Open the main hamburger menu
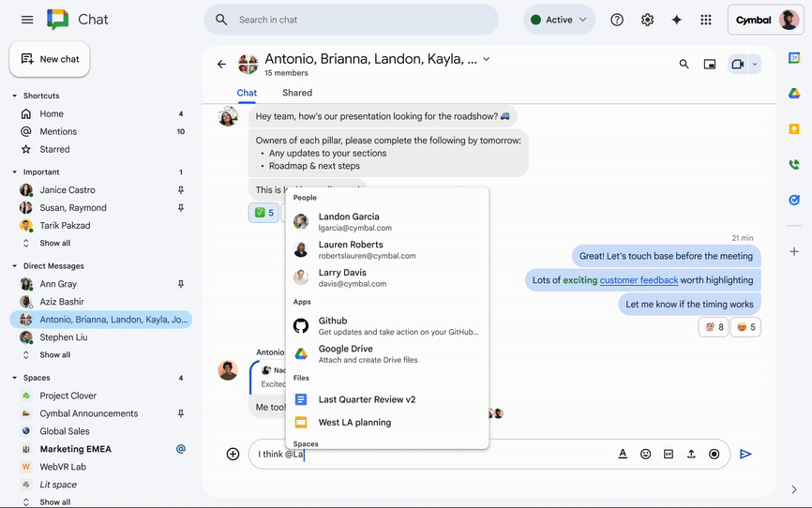Viewport: 812px width, 508px height. [27, 20]
